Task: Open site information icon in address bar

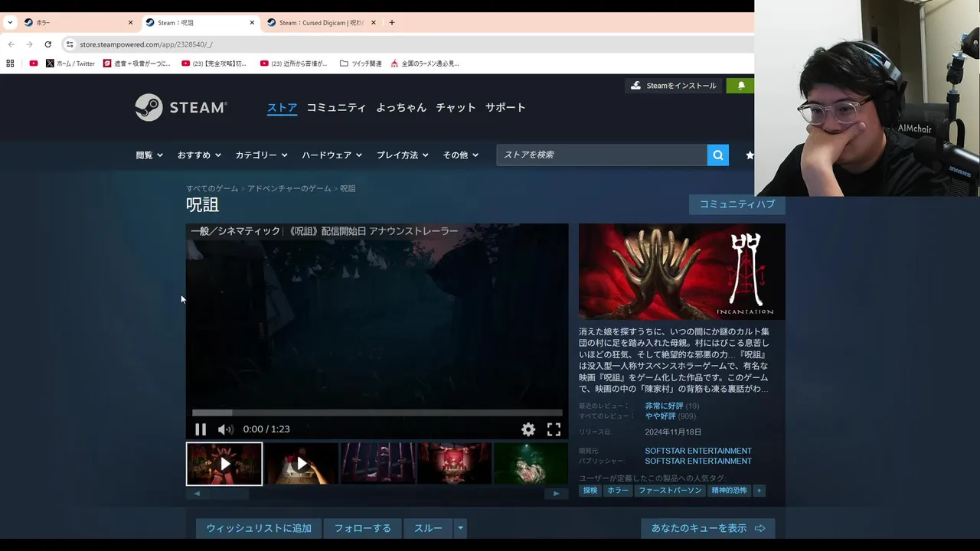Action: click(x=70, y=44)
